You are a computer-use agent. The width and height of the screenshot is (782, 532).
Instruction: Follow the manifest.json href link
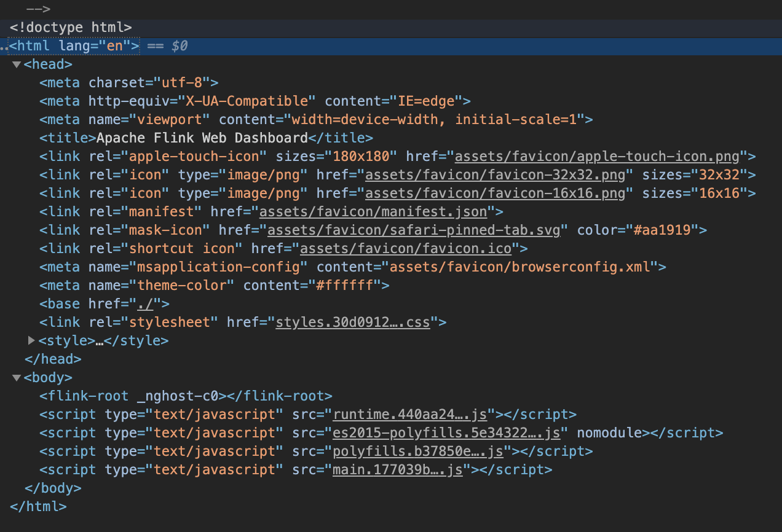click(x=373, y=211)
